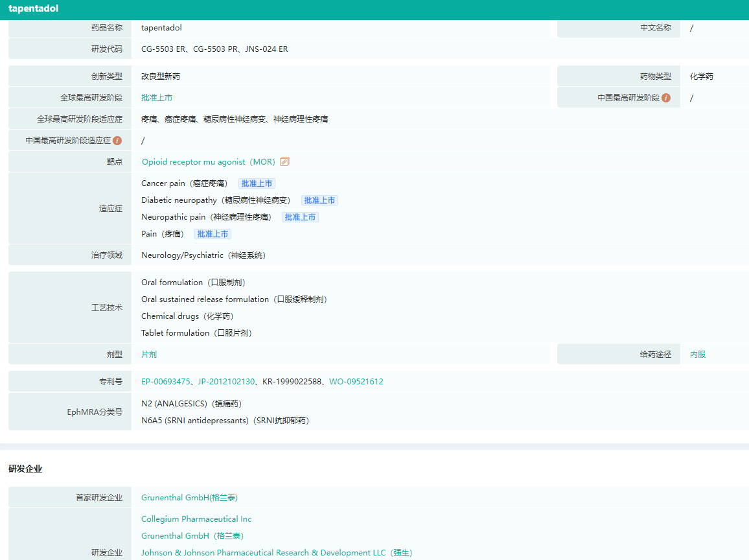Viewport: 749px width, 560px height.
Task: Open the Opioid receptor mu agonist target link
Action: tap(208, 162)
